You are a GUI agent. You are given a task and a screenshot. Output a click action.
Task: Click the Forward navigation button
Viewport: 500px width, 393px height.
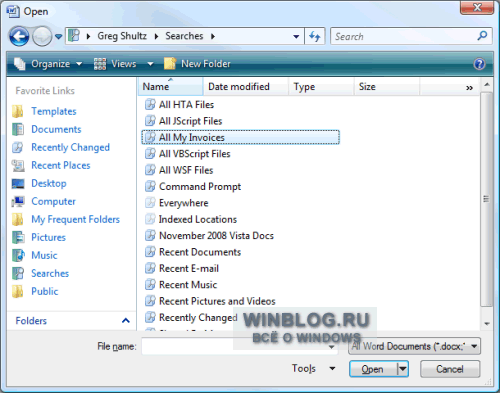pos(42,36)
